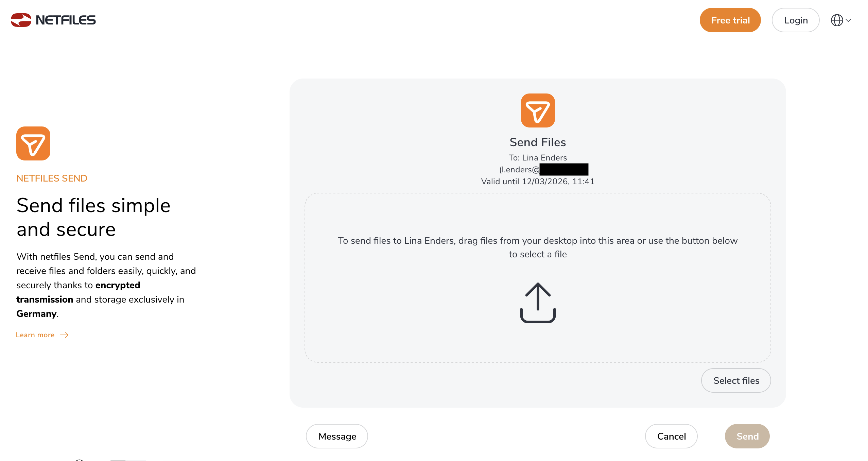Open the Message option
The height and width of the screenshot is (461, 868).
337,436
